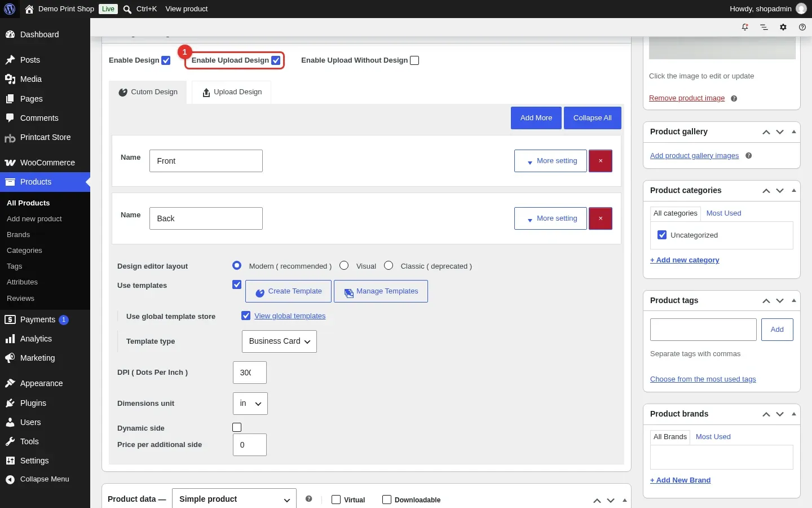
Task: Switch to Most Used brands tab
Action: [713, 437]
